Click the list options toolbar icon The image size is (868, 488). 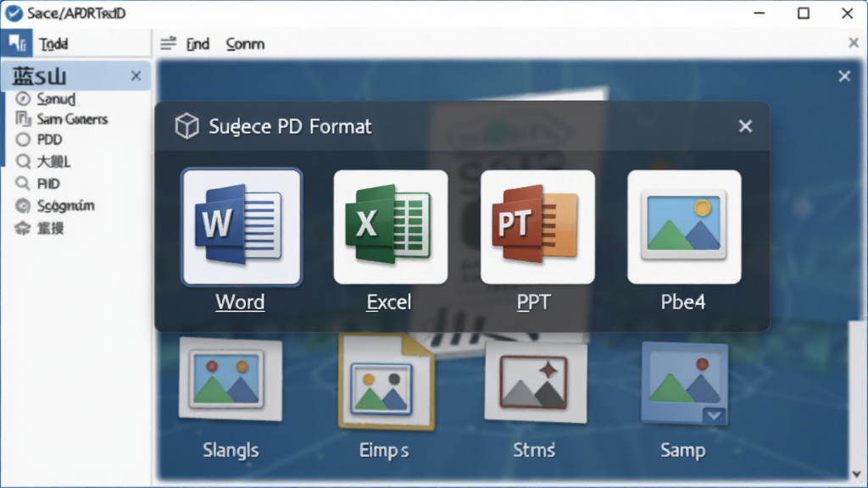click(169, 43)
